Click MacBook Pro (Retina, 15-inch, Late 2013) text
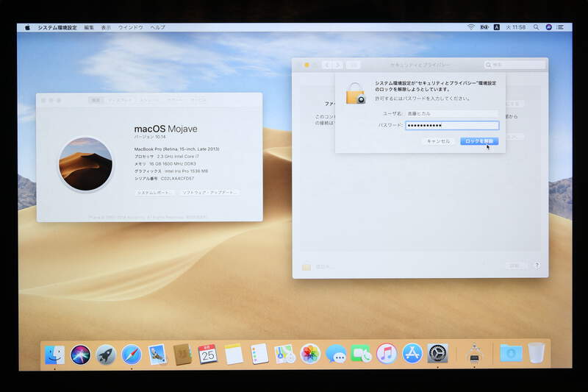588x392 pixels. click(176, 149)
